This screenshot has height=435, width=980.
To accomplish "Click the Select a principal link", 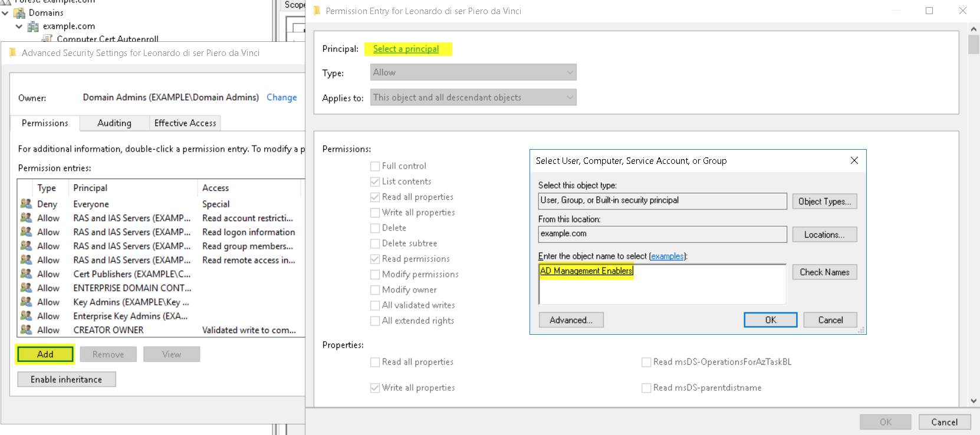I will 406,49.
